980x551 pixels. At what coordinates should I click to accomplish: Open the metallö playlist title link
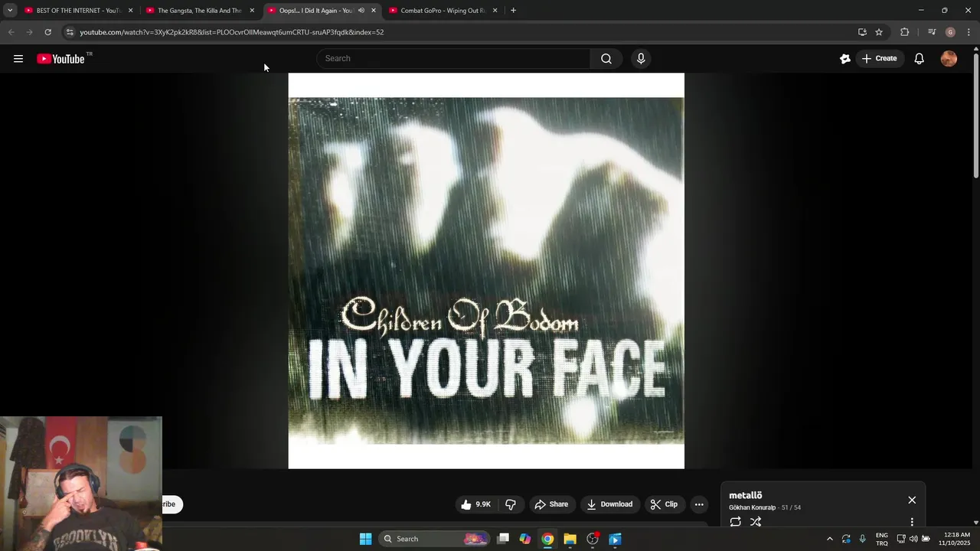pos(746,495)
